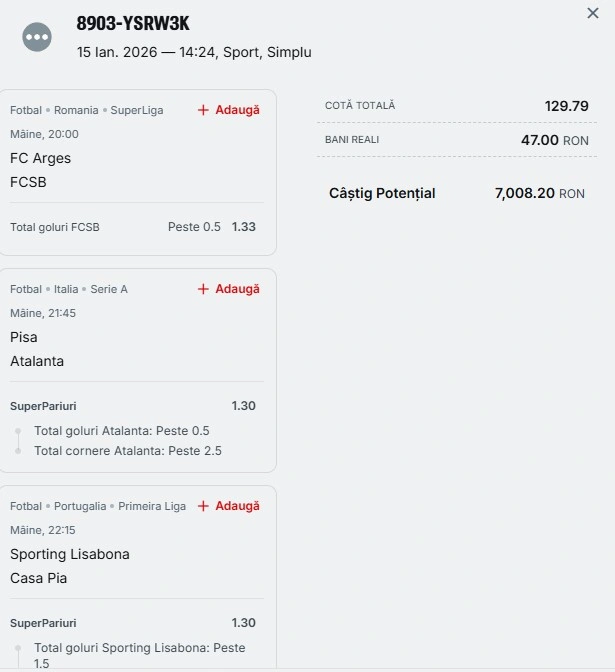Open the FC Arges team name
This screenshot has width=615, height=672.
[x=40, y=158]
